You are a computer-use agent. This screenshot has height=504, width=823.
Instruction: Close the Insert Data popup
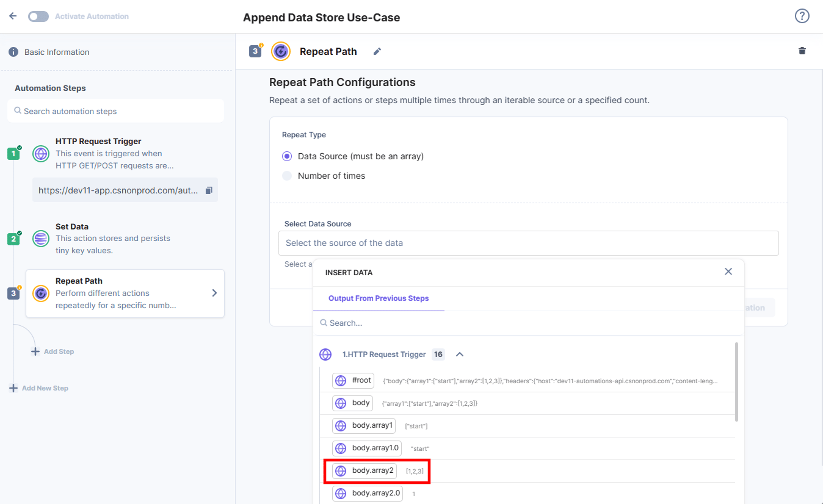tap(728, 271)
